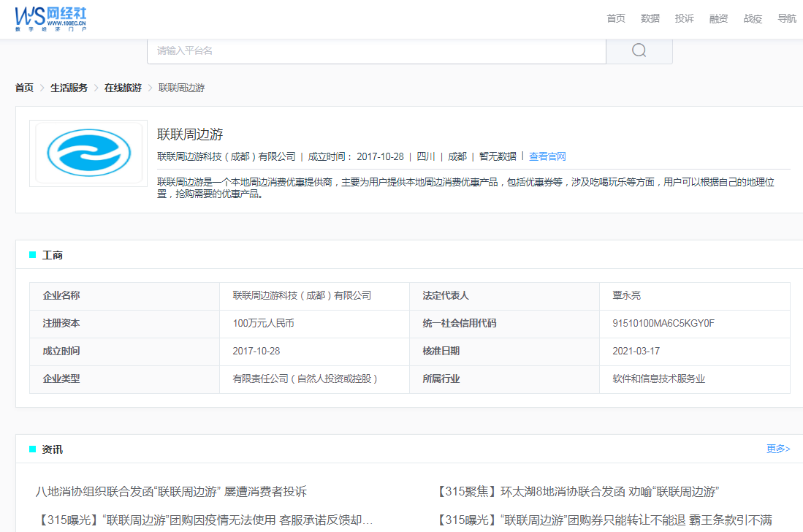803x532 pixels.
Task: Click the 所属行业 table label
Action: click(x=441, y=379)
